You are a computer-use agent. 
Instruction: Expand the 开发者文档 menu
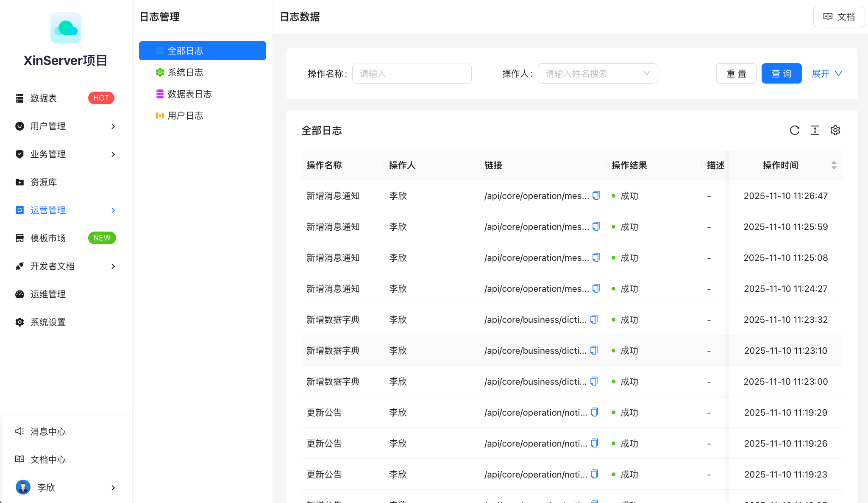pos(66,266)
